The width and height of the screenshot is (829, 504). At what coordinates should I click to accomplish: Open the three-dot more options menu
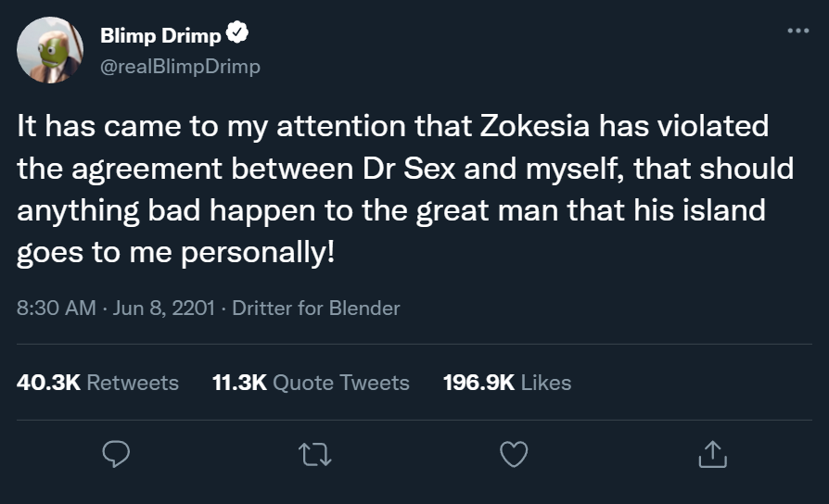797,31
